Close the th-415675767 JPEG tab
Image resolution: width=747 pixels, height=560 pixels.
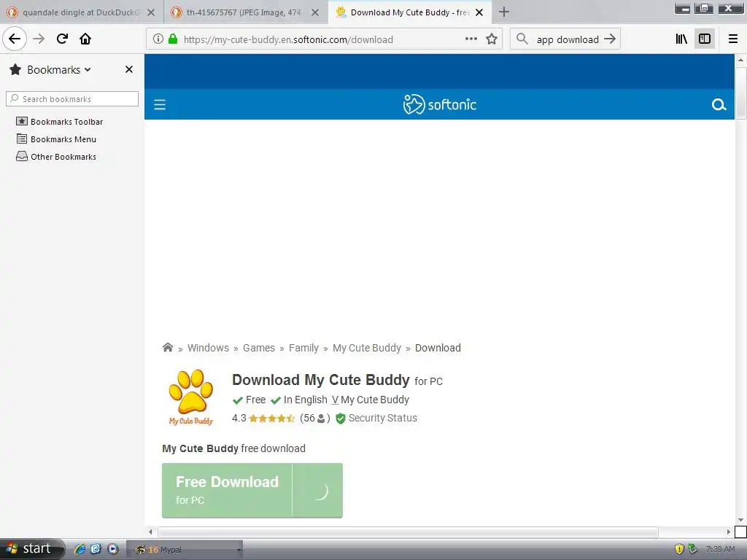315,12
